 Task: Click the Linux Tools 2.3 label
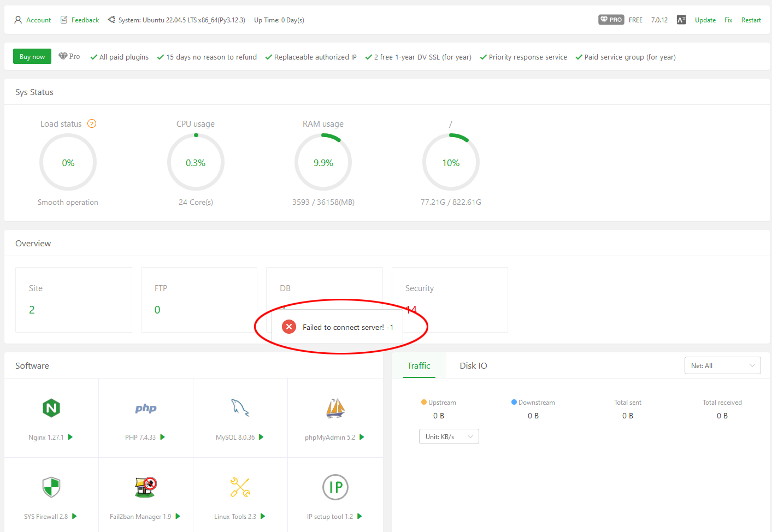click(x=235, y=517)
